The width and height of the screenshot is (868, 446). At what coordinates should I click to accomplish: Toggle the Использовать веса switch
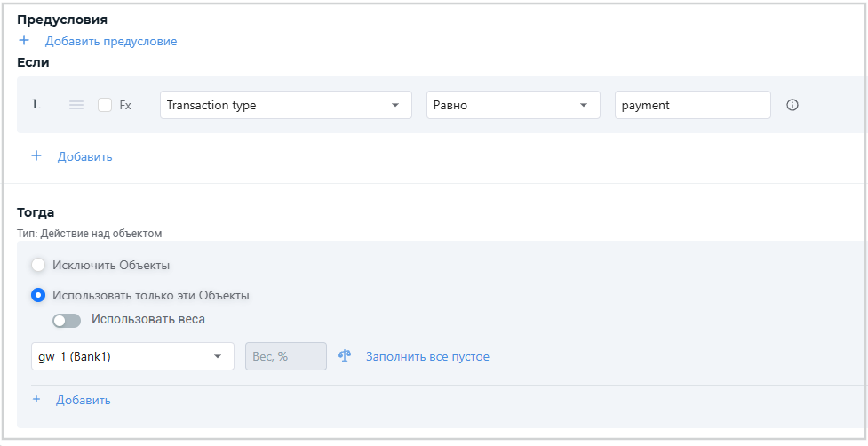67,320
